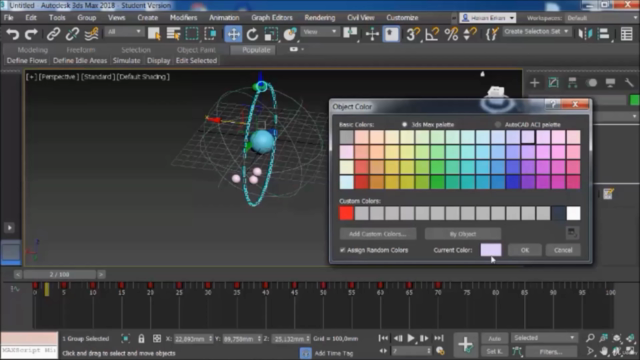Open the Rendering menu
640x360 pixels.
[x=320, y=18]
